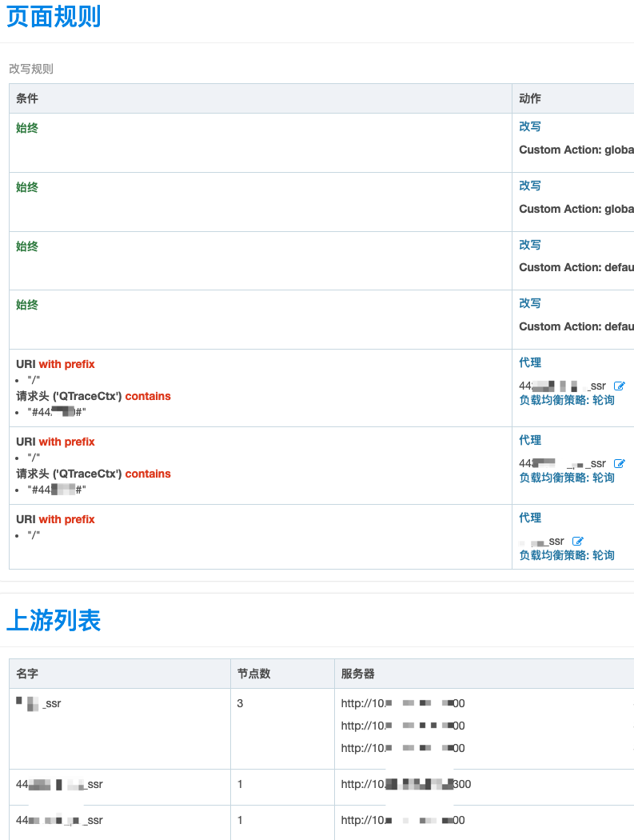Screen dimensions: 634x840
Task: Click the server URL ending in 300
Action: pos(406,784)
